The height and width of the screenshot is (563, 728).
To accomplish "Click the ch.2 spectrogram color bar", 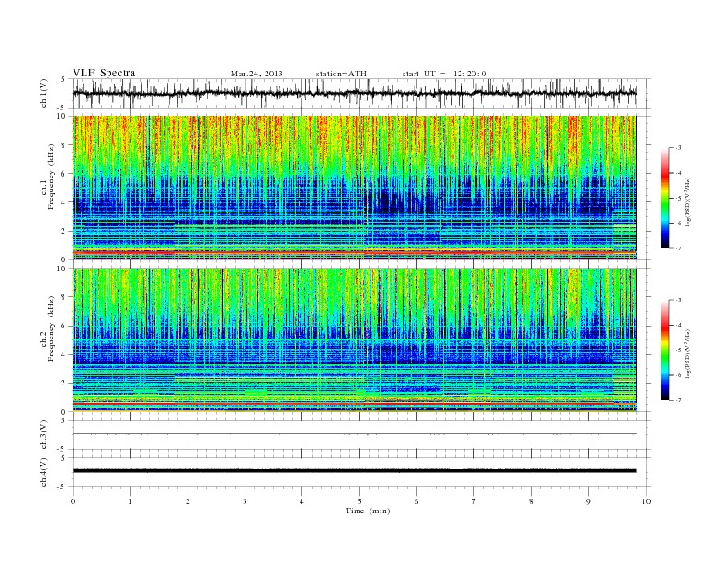I will [665, 350].
